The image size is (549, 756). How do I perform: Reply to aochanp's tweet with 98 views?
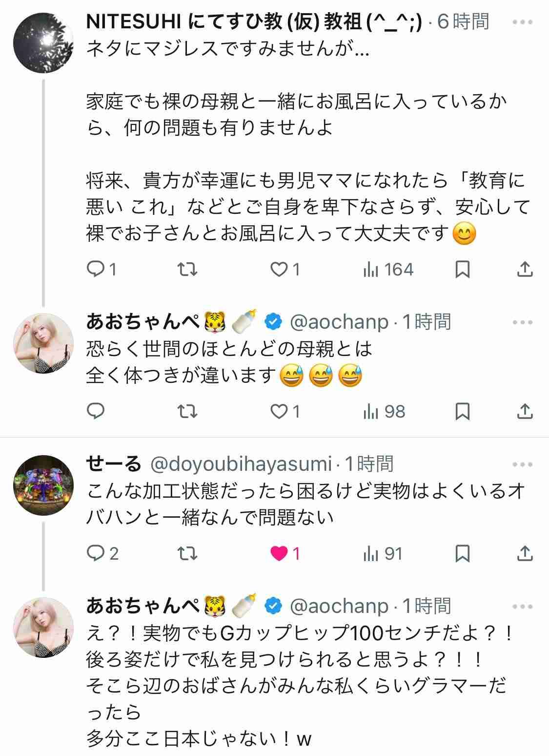(96, 411)
